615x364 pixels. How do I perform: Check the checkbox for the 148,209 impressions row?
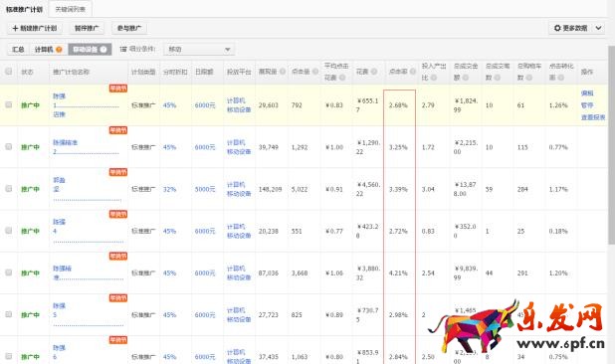[8, 189]
